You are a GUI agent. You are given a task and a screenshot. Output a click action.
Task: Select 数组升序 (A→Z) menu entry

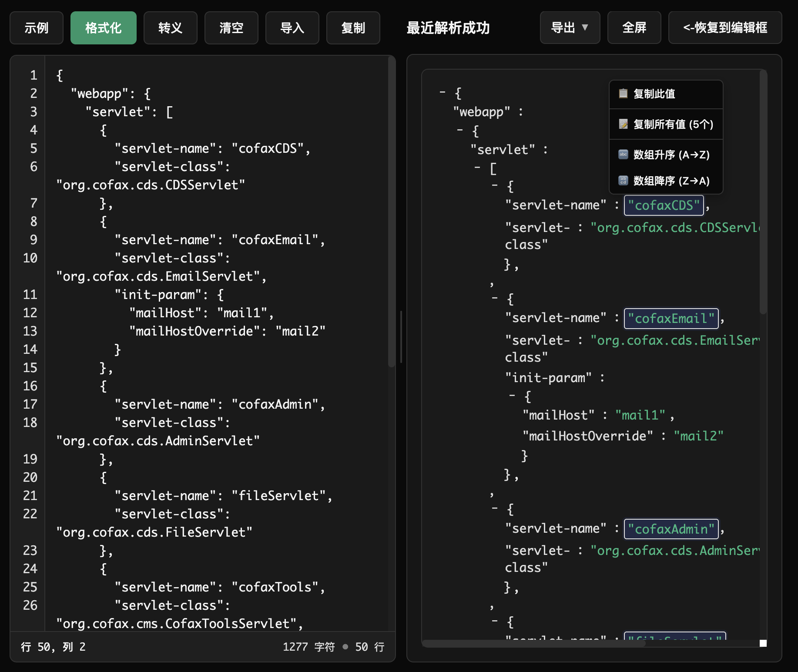click(666, 155)
